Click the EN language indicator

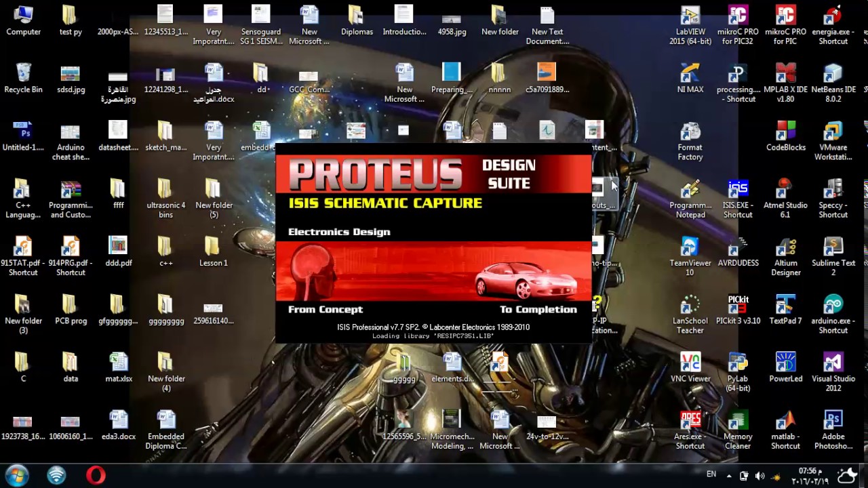(x=711, y=474)
